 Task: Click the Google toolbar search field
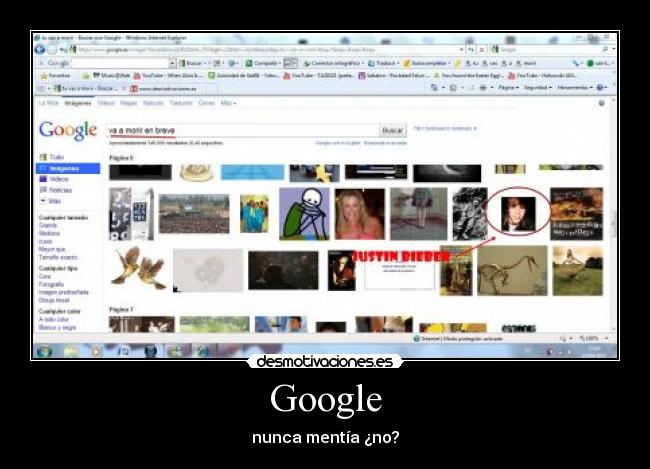pos(120,63)
